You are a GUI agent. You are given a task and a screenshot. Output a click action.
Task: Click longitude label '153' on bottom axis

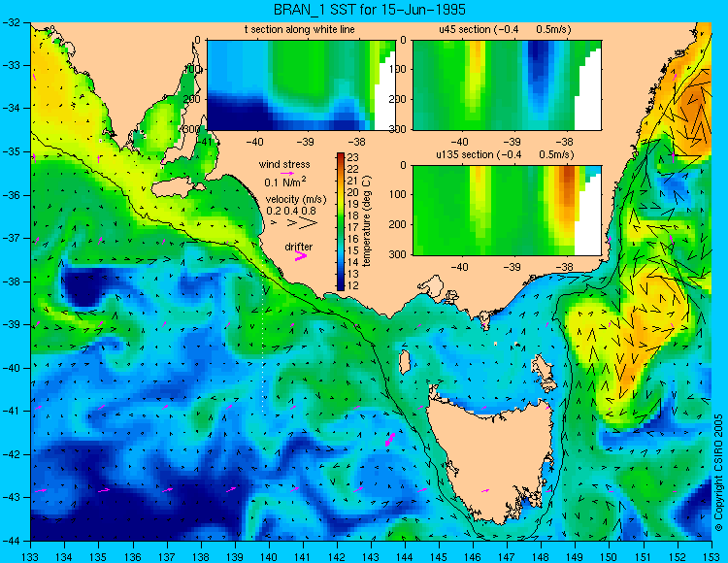pyautogui.click(x=711, y=557)
